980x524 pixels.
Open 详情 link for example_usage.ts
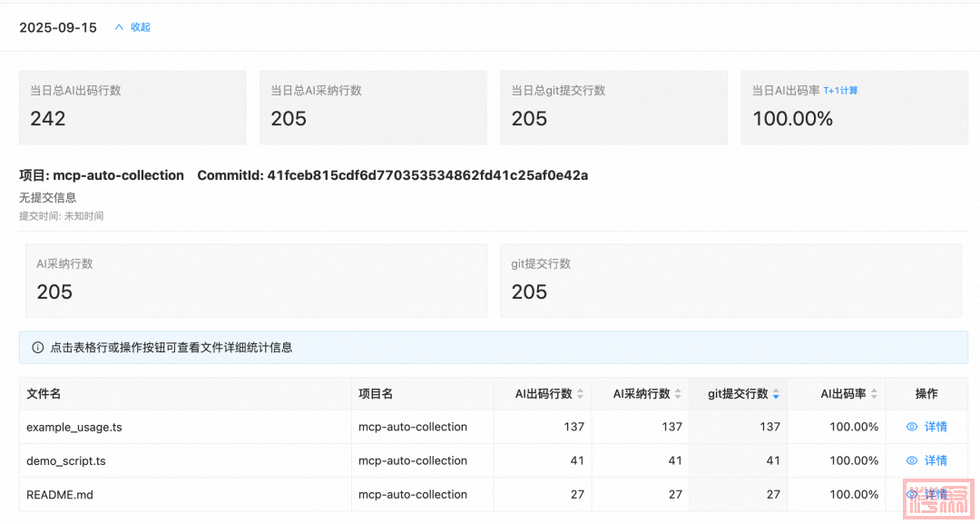(936, 427)
